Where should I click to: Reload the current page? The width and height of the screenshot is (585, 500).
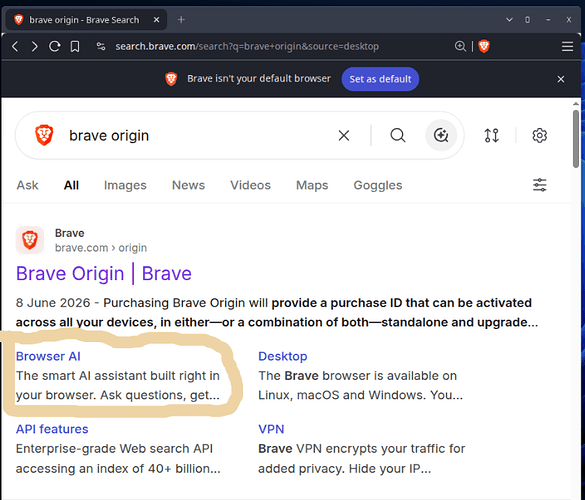point(54,47)
